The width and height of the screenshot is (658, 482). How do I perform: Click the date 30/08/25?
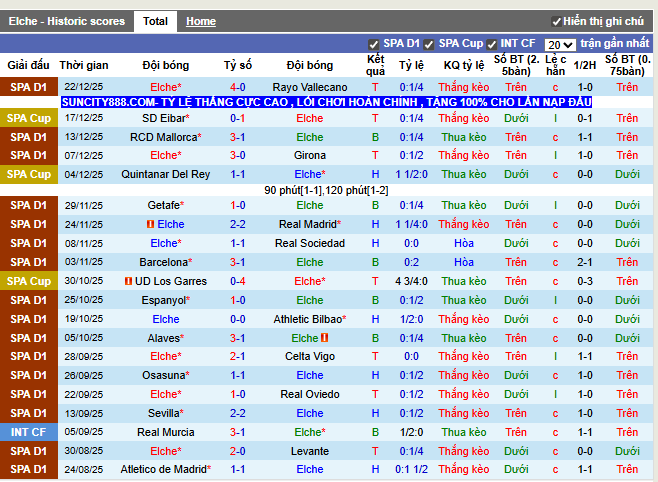84,451
